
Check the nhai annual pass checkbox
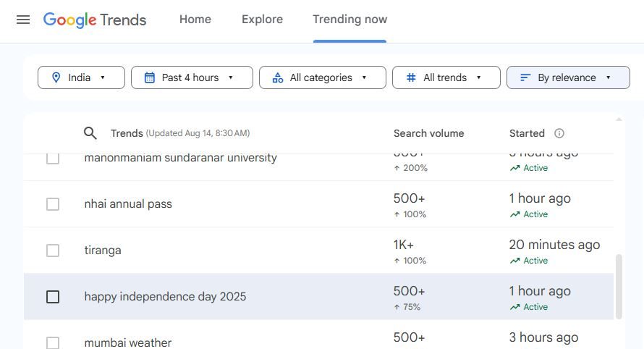click(53, 204)
